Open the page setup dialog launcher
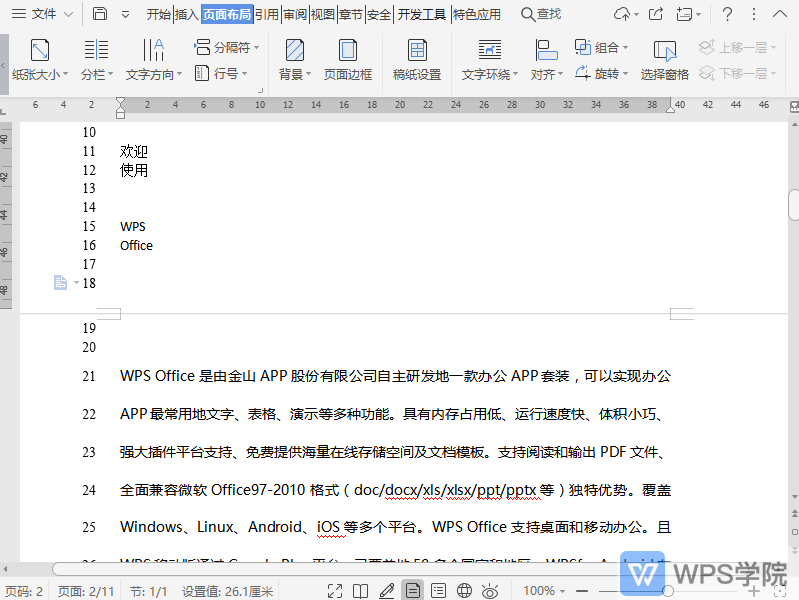The image size is (799, 600). 260,90
